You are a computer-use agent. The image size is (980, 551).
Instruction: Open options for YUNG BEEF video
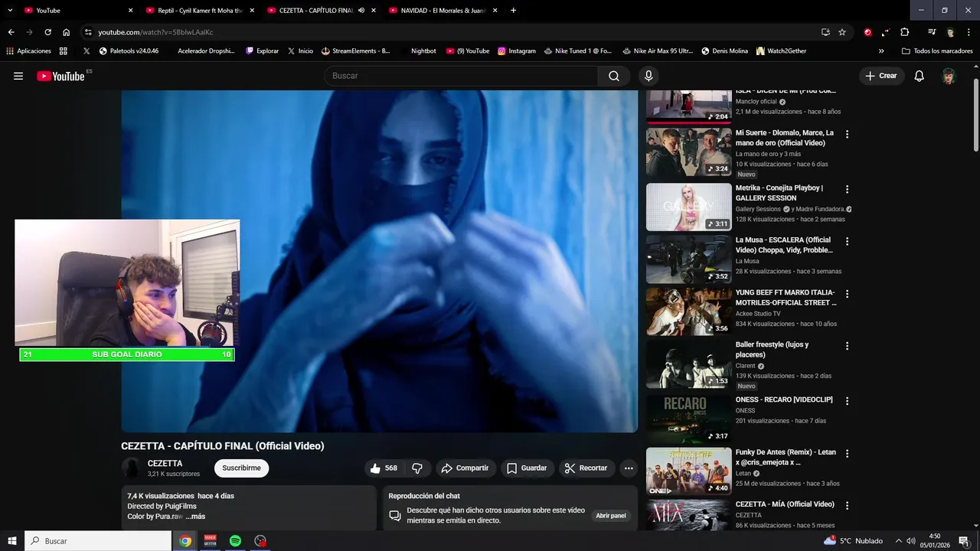coord(847,293)
